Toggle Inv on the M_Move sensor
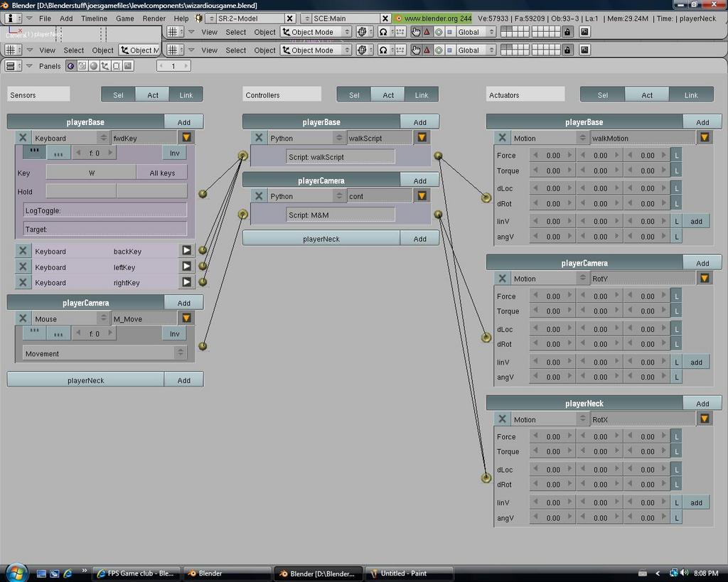 [175, 334]
